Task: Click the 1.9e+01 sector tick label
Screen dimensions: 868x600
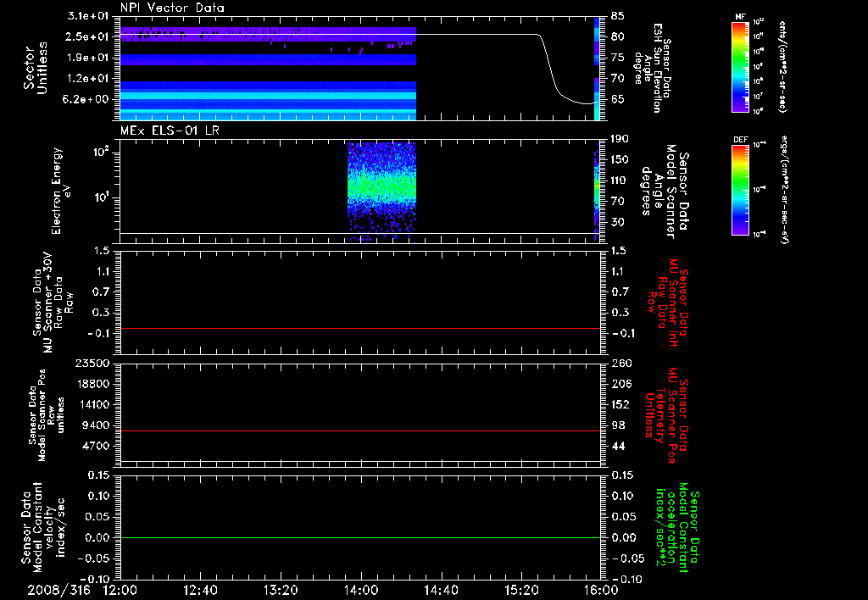Action: point(87,58)
